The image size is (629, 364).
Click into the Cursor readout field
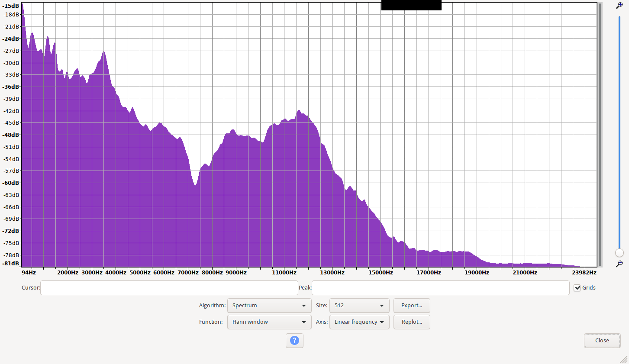169,288
